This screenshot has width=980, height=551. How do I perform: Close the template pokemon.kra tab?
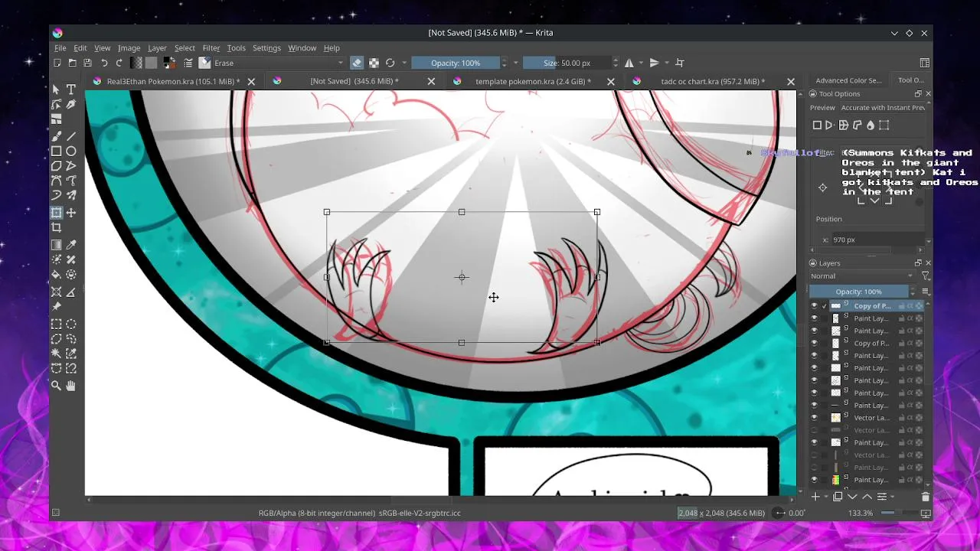pos(611,81)
